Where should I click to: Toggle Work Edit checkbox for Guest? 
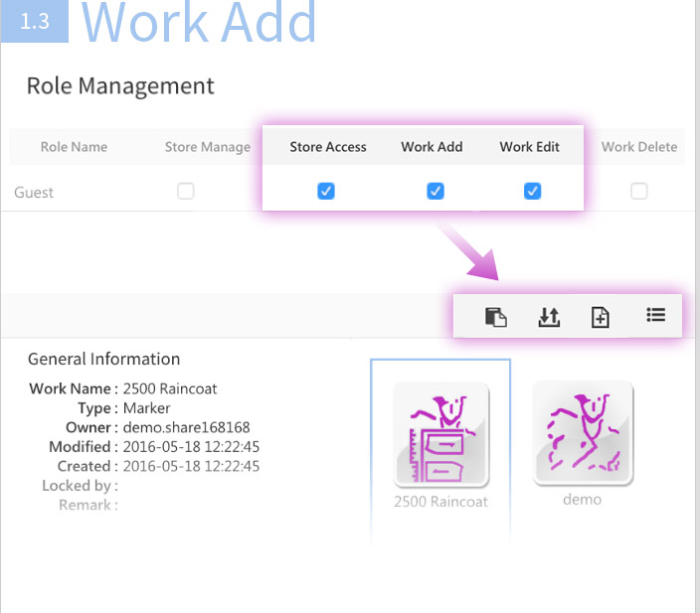[x=532, y=192]
